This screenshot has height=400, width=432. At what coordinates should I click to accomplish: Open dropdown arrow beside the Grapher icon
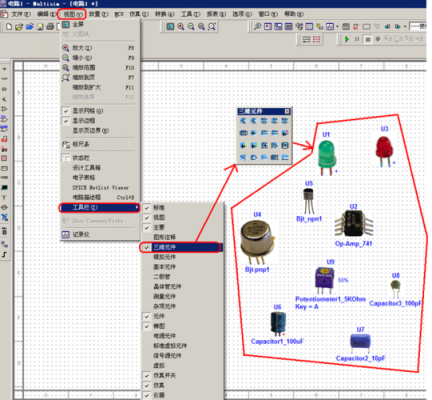[337, 26]
